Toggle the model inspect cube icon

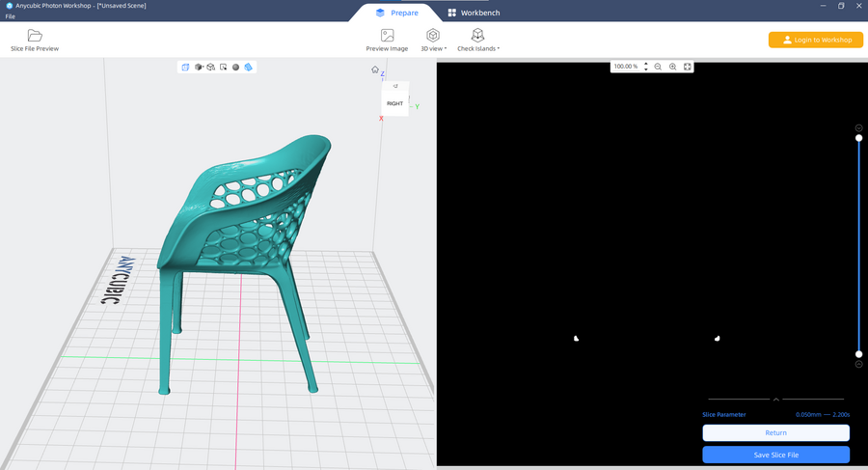(210, 68)
